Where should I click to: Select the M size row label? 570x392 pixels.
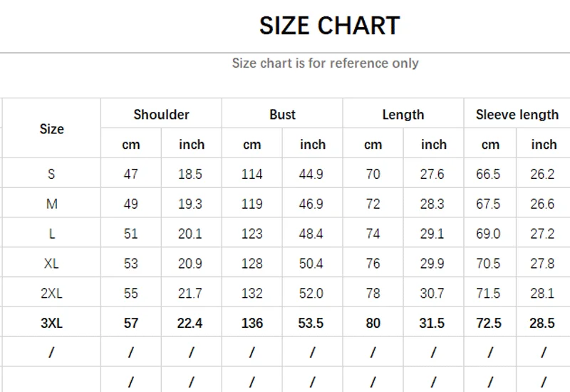[x=51, y=204]
